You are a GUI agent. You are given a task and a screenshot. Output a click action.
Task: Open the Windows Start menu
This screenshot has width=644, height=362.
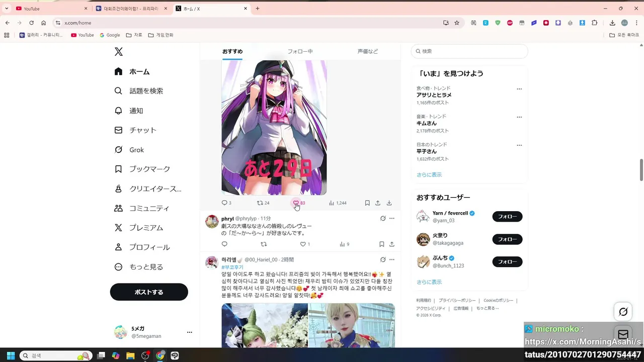pos(11,355)
